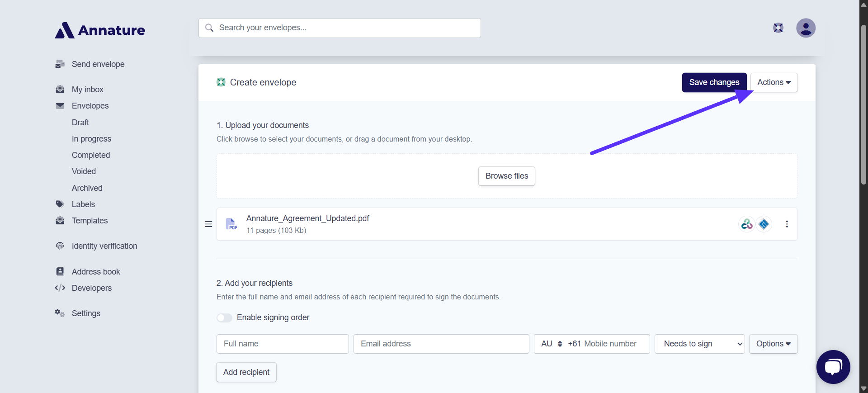Expand the recipient Options dropdown

coord(773,344)
